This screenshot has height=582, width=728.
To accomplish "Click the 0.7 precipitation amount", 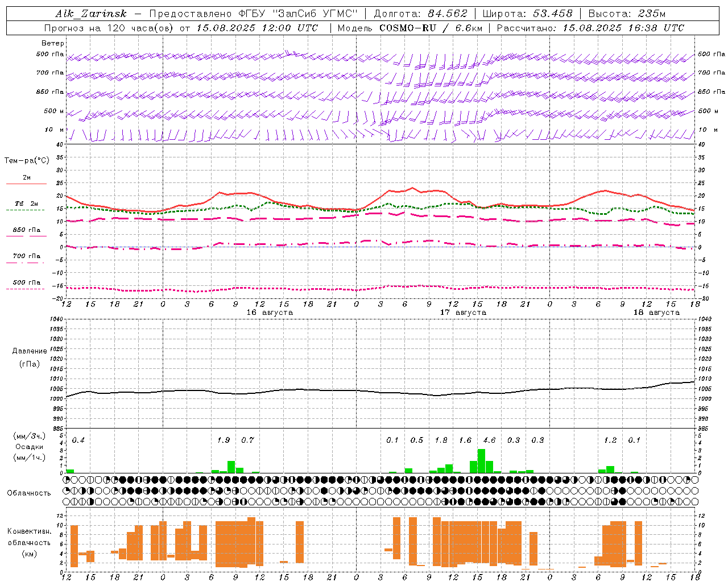I will 247,440.
